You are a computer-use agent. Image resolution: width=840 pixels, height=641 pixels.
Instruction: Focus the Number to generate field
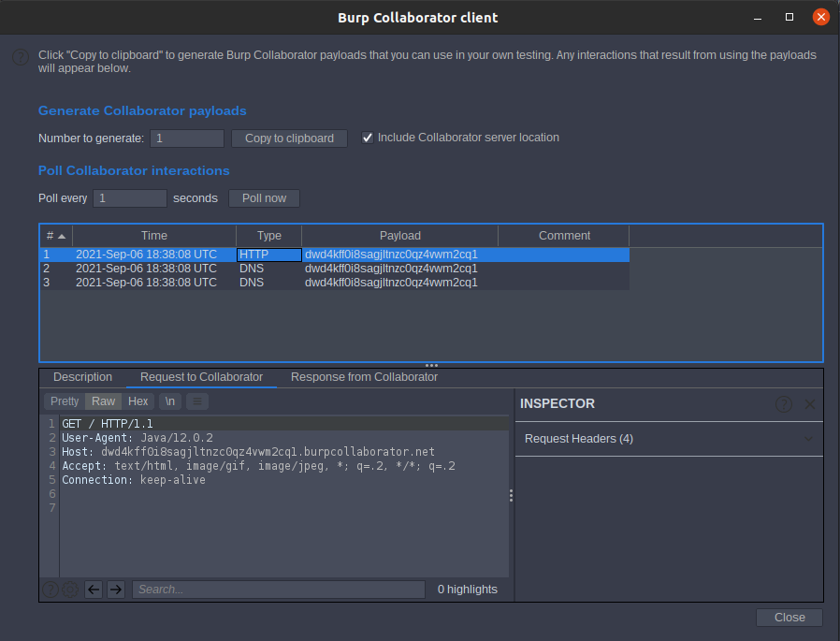pos(187,138)
